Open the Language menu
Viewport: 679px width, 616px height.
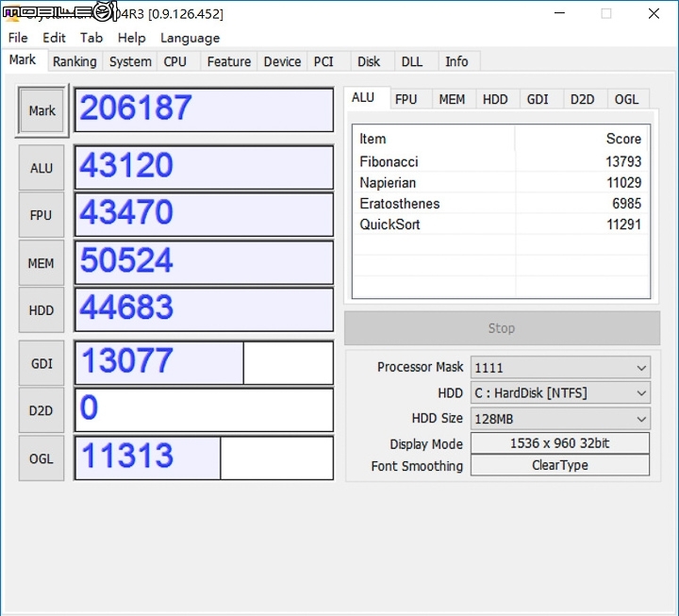coord(190,38)
